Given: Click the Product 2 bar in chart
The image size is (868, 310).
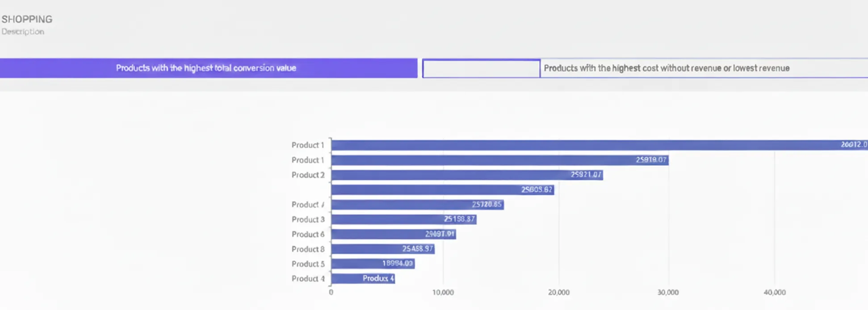Looking at the screenshot, I should (467, 175).
